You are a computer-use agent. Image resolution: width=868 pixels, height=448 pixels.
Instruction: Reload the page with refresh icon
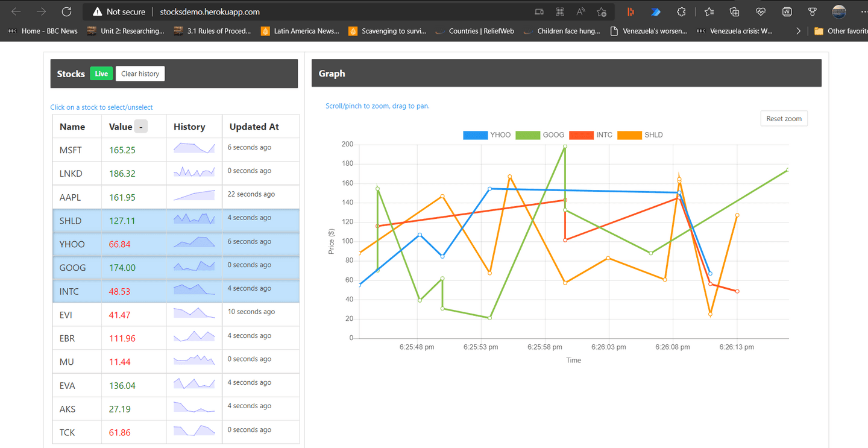pyautogui.click(x=67, y=11)
